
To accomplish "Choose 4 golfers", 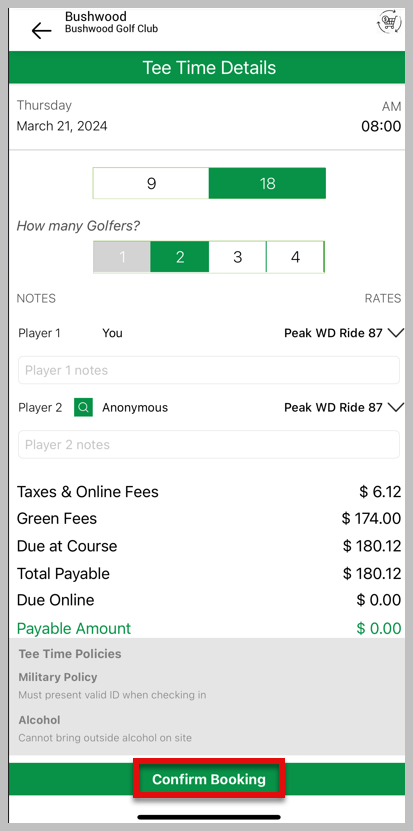I will click(295, 257).
